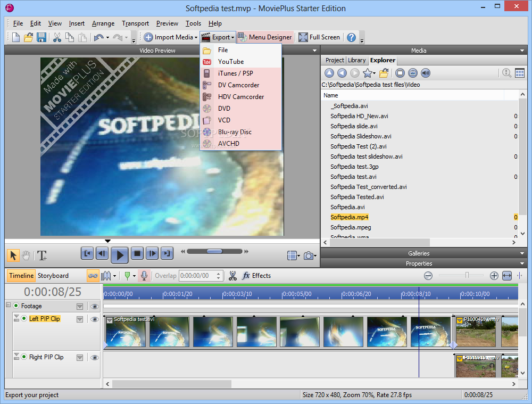Expand the Properties panel
Screen dimensions: 532x404
coord(522,263)
